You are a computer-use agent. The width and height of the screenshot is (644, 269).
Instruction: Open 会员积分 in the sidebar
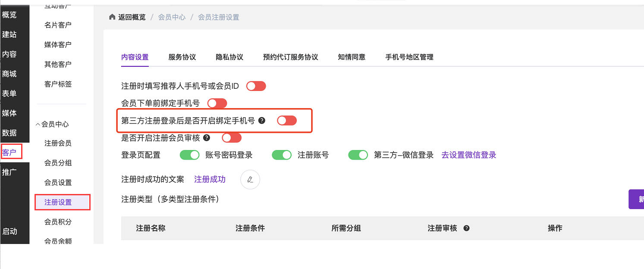pos(58,222)
